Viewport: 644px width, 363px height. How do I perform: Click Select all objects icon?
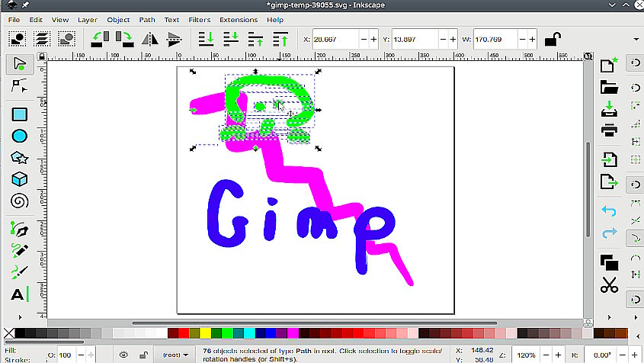(x=18, y=39)
